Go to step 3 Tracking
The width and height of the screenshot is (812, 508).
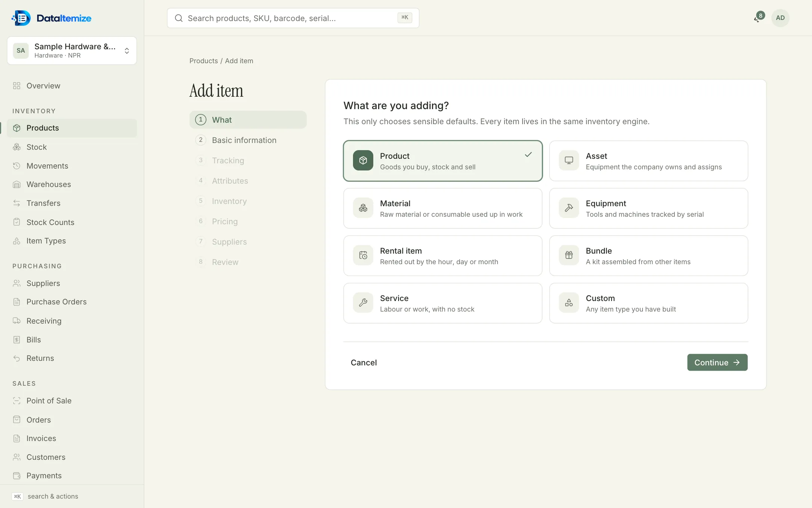pyautogui.click(x=248, y=160)
